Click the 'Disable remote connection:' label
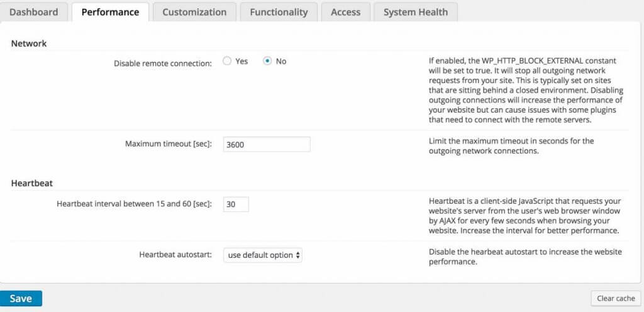The width and height of the screenshot is (644, 312). pyautogui.click(x=163, y=64)
